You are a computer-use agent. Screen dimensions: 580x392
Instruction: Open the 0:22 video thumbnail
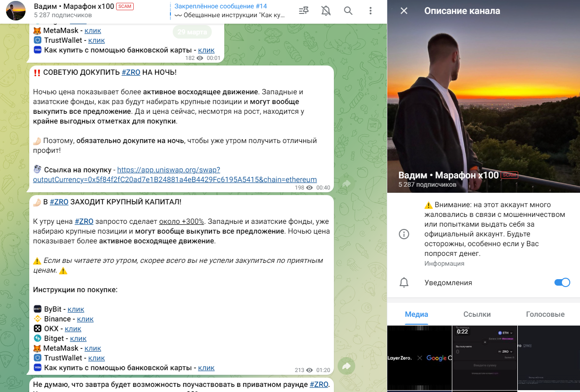(485, 358)
